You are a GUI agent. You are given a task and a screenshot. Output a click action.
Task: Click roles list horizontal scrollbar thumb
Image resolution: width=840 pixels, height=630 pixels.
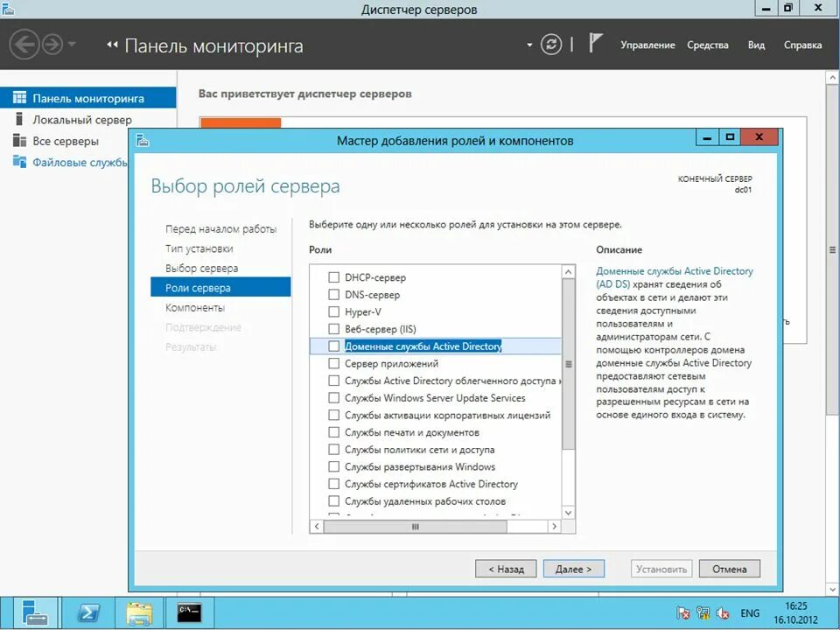point(415,527)
